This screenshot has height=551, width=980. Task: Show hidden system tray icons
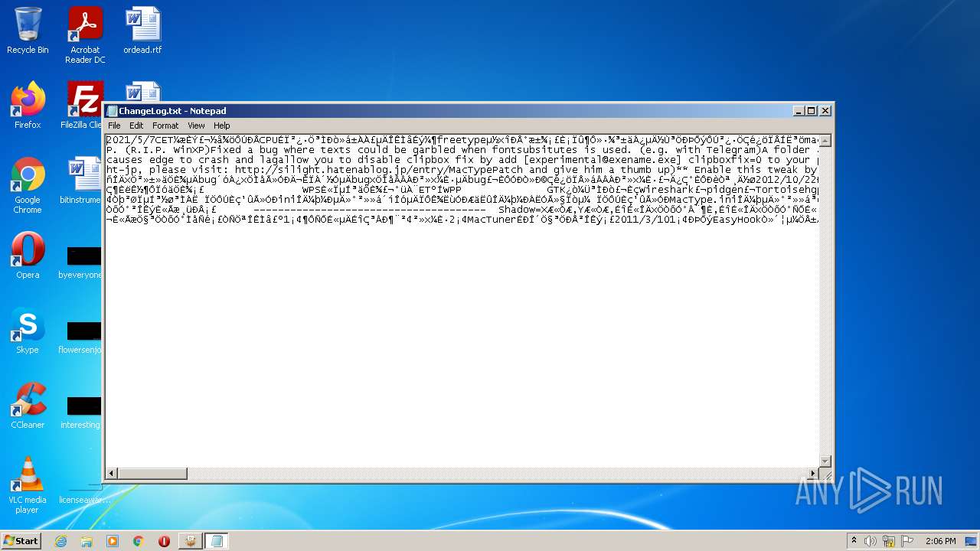coord(854,541)
